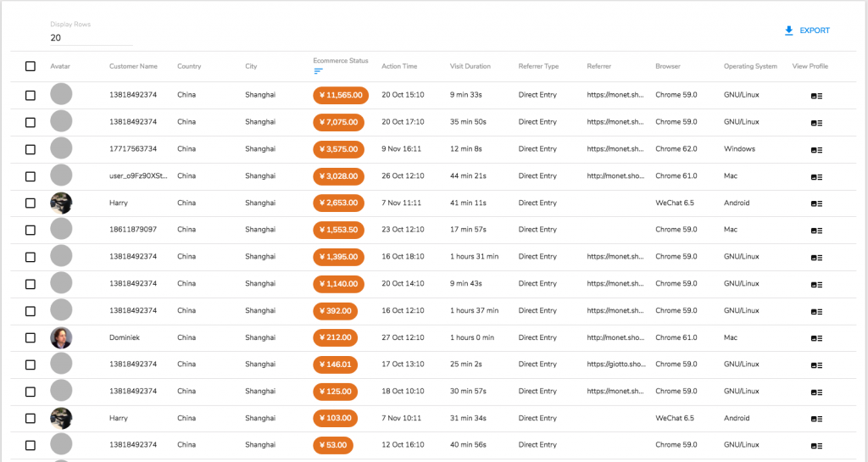Open profile icon for Dominiek's row
Viewport: 868px width, 462px height.
(816, 338)
